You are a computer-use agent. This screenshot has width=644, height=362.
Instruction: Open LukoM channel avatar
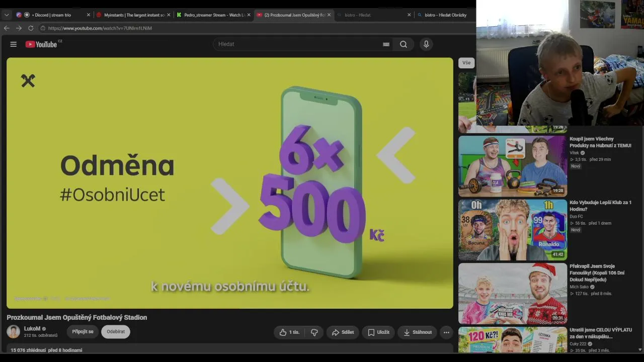[x=14, y=331]
